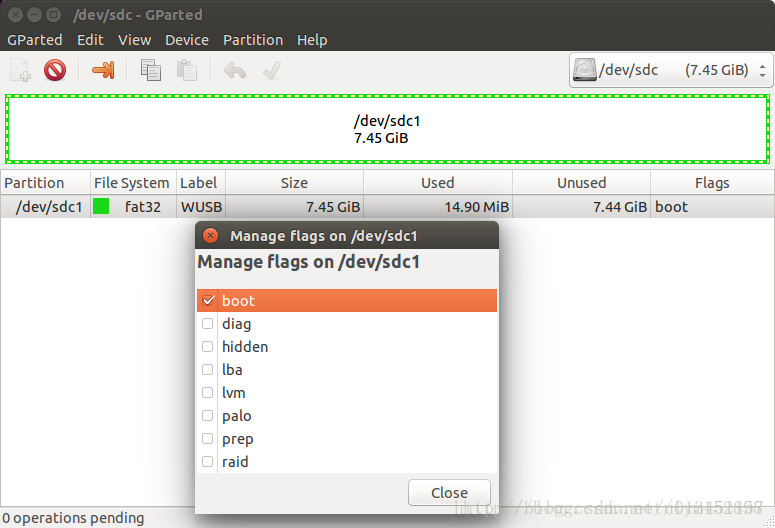Enable the diag flag checkbox
Viewport: 775px width, 528px height.
pos(208,323)
